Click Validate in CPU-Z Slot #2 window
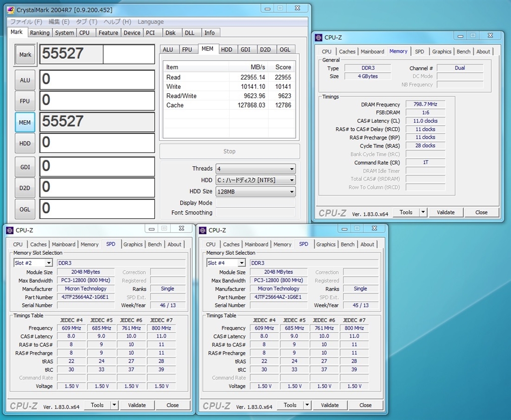The image size is (511, 420). click(137, 405)
